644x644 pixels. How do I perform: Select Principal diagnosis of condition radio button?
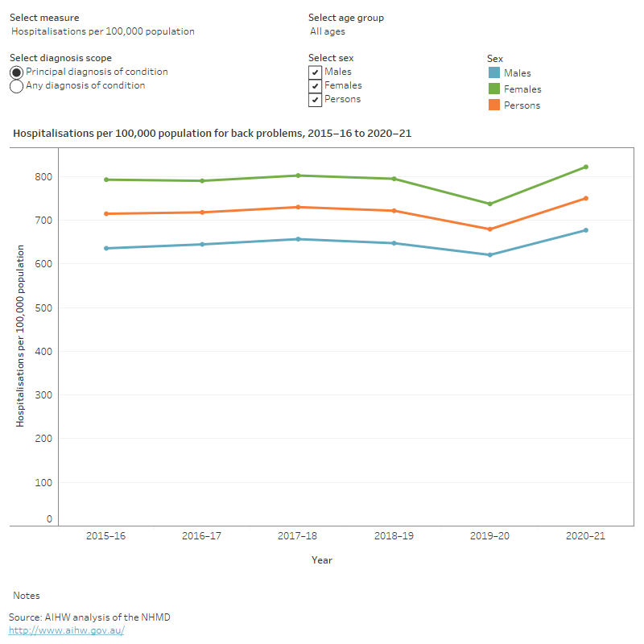[x=17, y=72]
